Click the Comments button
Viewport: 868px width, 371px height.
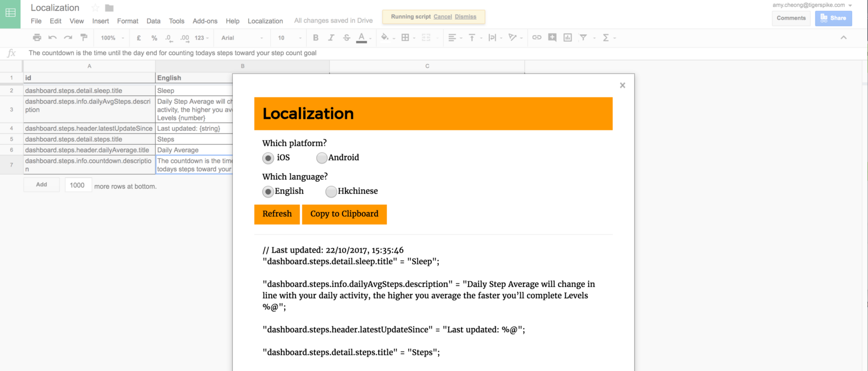[x=791, y=18]
